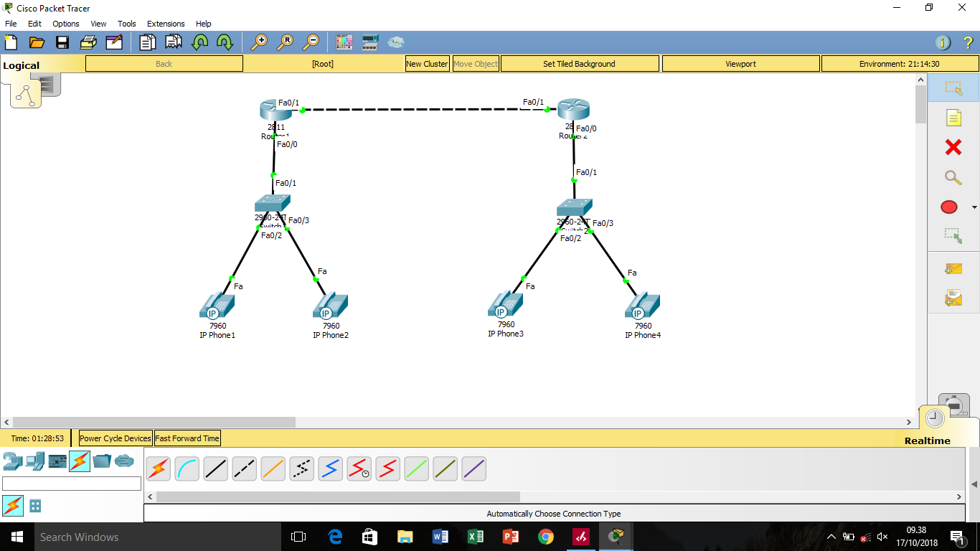Click the Zoom In magnifier

259,42
